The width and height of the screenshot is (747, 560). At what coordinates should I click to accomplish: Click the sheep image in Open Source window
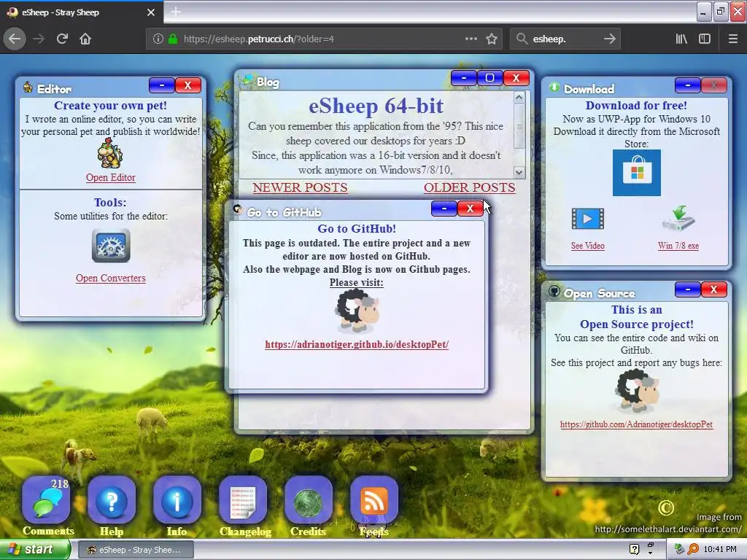[x=637, y=392]
